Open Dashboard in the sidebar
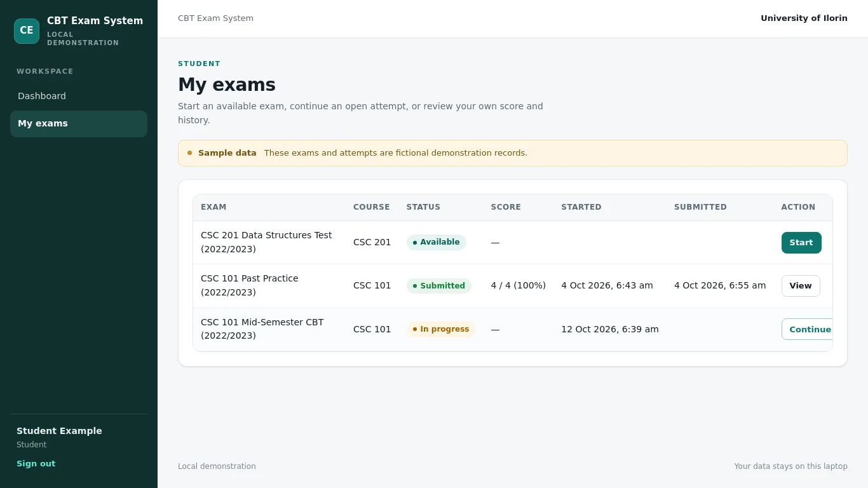Viewport: 868px width, 488px height. (x=79, y=96)
